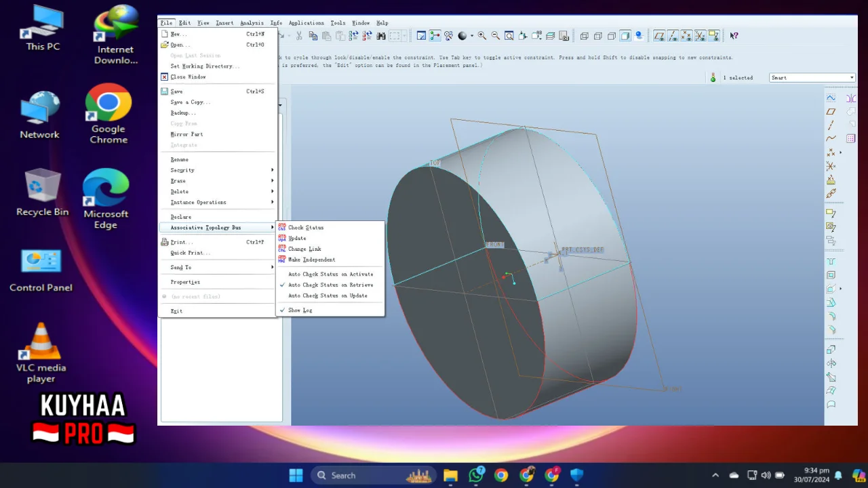Open VLC media player desktop shortcut
This screenshot has width=868, height=488.
point(41,352)
